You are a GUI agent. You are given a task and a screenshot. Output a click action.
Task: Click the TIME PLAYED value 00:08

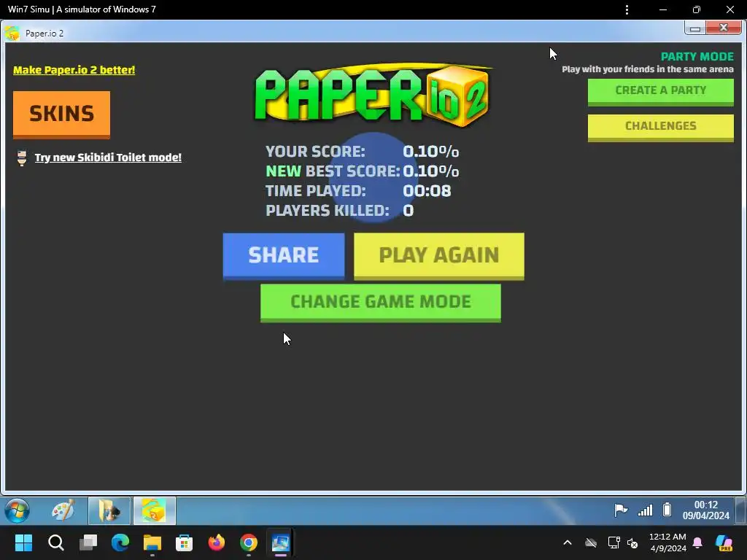(x=427, y=191)
